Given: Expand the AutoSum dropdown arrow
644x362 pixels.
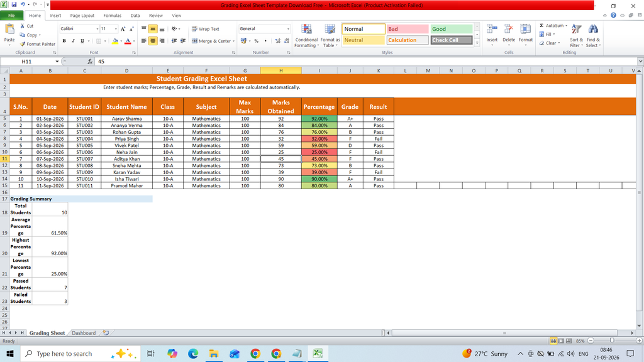Looking at the screenshot, I should coord(567,25).
